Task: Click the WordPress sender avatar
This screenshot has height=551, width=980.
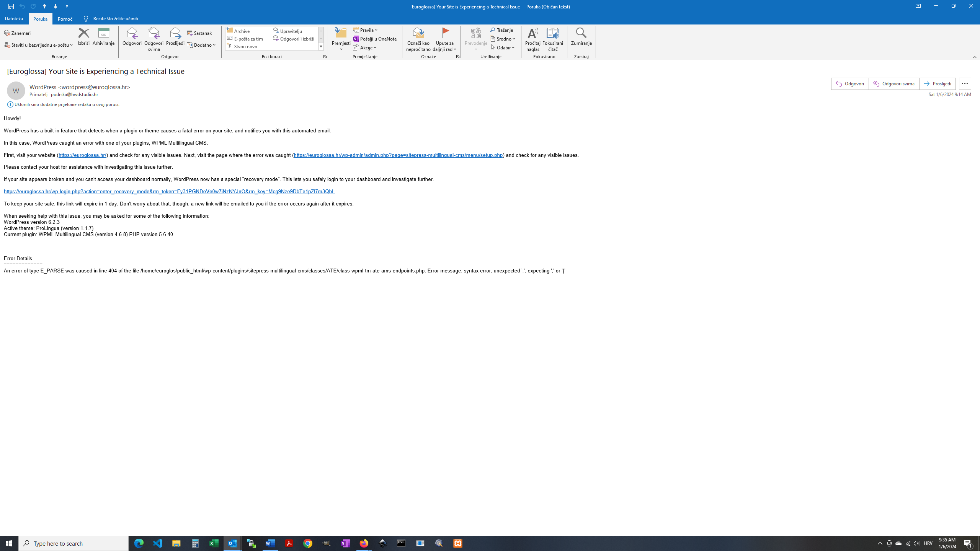Action: [x=16, y=91]
